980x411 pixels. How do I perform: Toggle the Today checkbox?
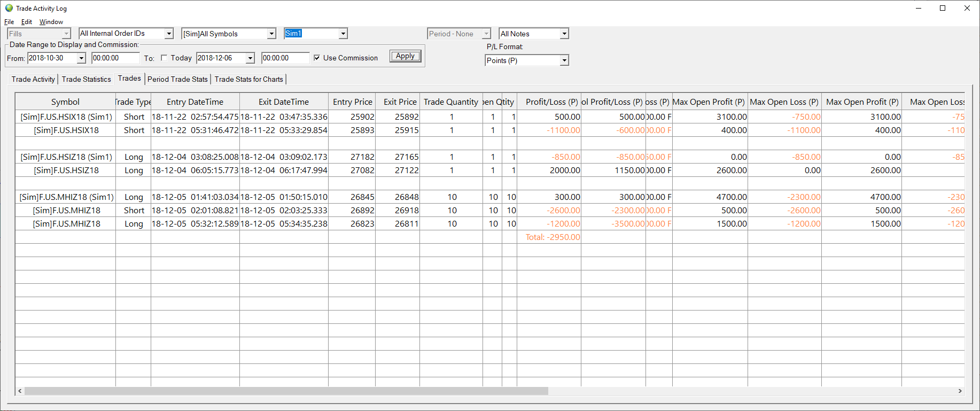pos(164,58)
